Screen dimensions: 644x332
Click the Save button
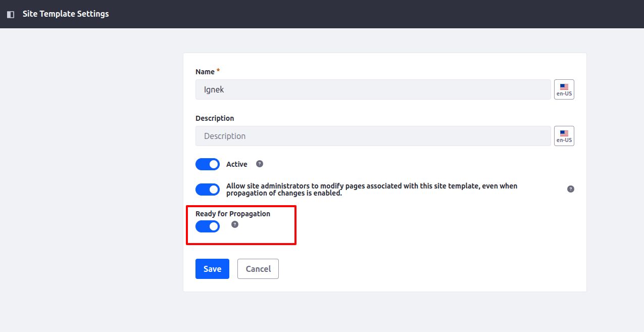(x=212, y=269)
